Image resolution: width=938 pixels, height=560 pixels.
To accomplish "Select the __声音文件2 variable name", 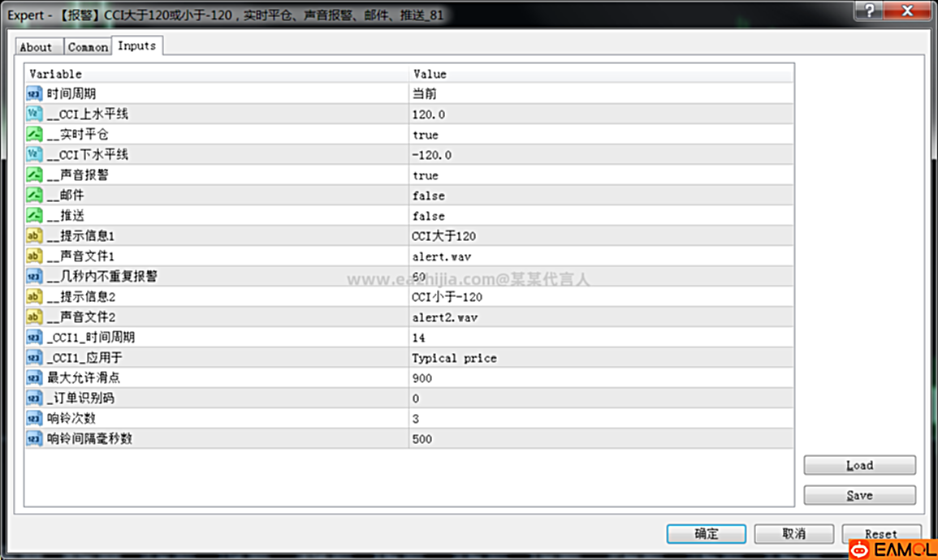I will point(81,317).
